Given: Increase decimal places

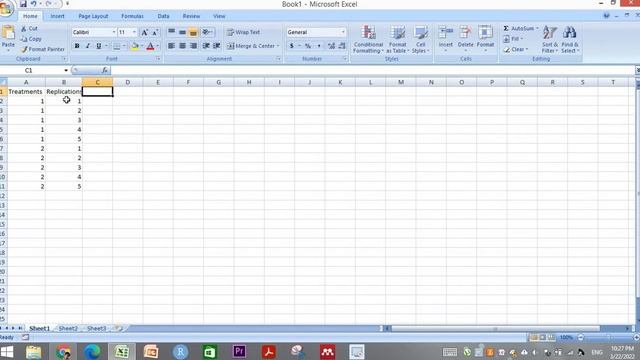Looking at the screenshot, I should tap(331, 46).
